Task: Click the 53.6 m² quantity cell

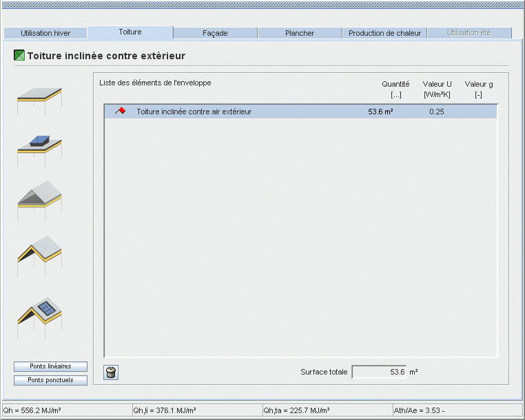Action: (380, 112)
